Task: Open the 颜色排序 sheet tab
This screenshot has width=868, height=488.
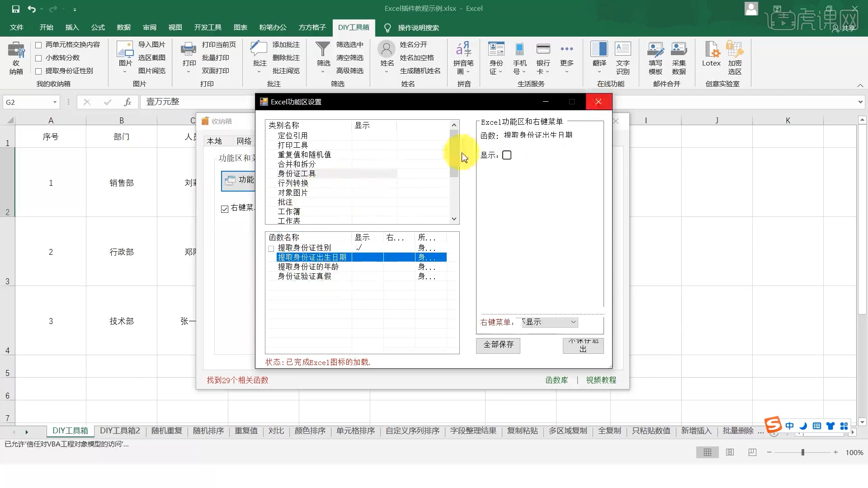Action: [x=310, y=431]
